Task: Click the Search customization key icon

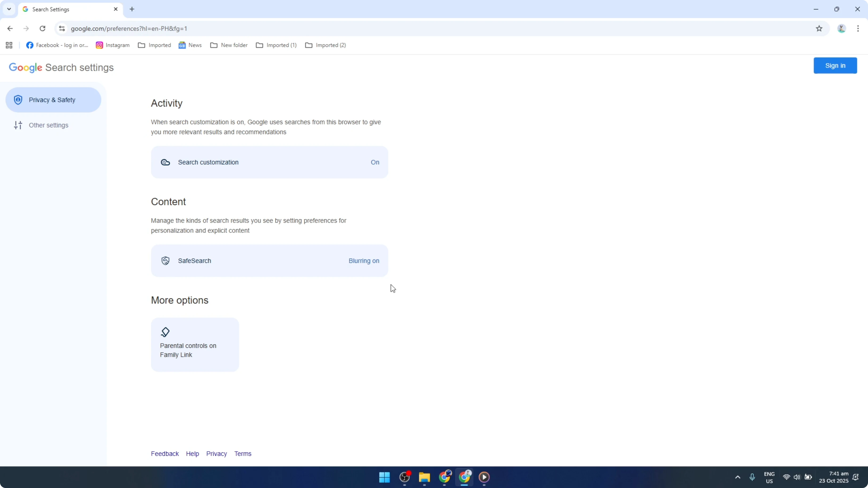Action: coord(165,162)
